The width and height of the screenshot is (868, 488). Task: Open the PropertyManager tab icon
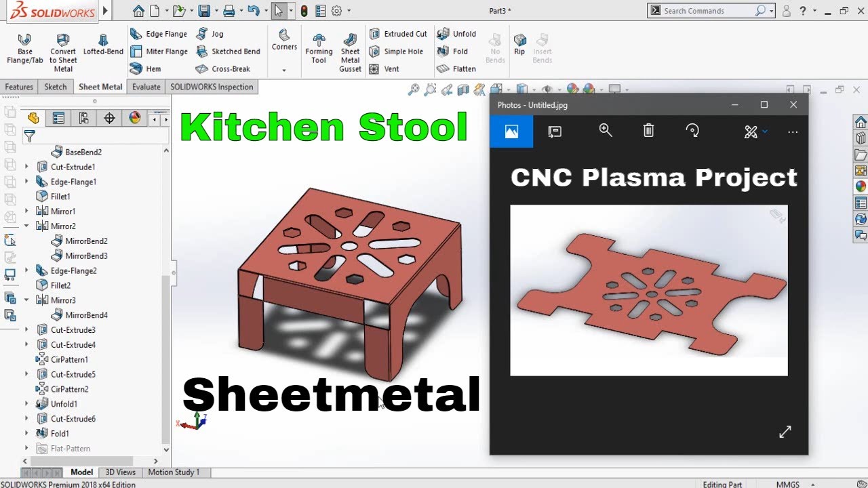pyautogui.click(x=58, y=118)
